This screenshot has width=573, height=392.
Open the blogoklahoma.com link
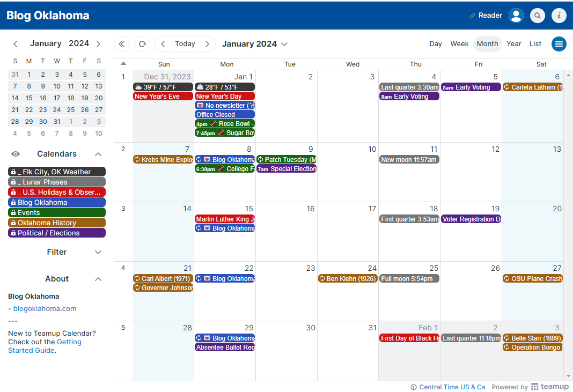tap(45, 309)
